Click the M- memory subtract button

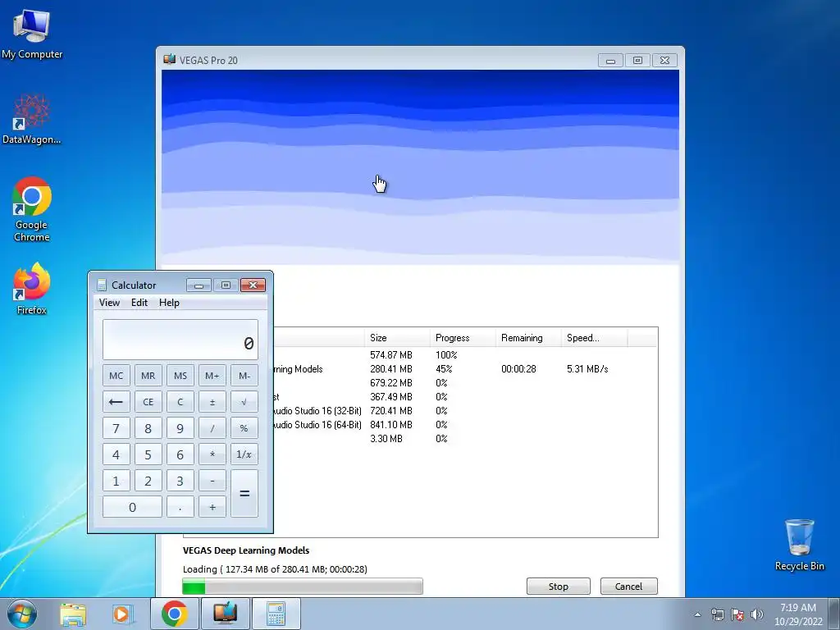coord(244,376)
